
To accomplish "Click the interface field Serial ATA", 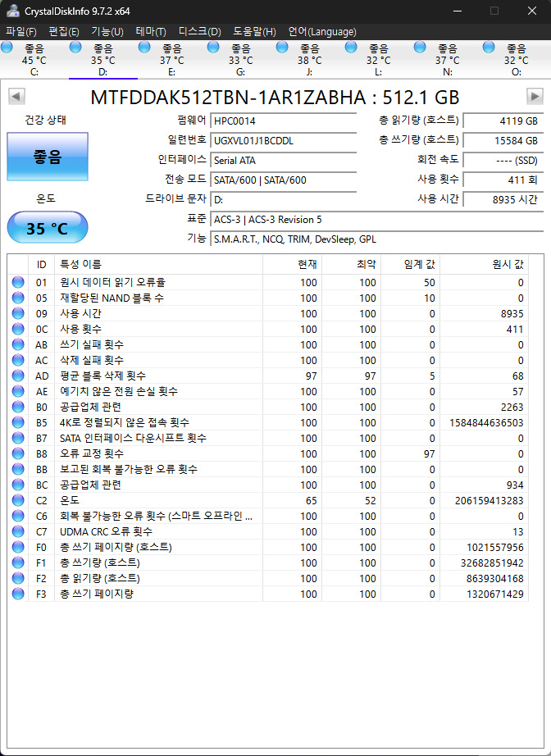I will point(284,161).
